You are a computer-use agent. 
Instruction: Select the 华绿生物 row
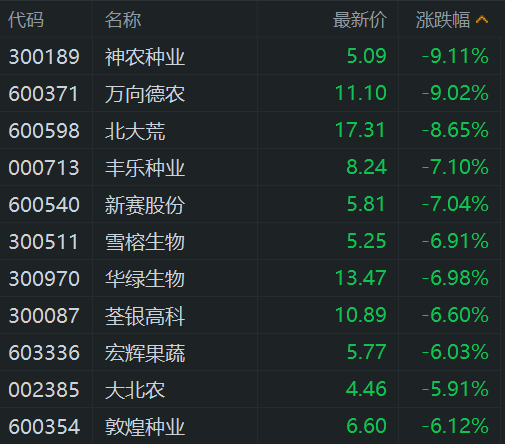(x=250, y=278)
